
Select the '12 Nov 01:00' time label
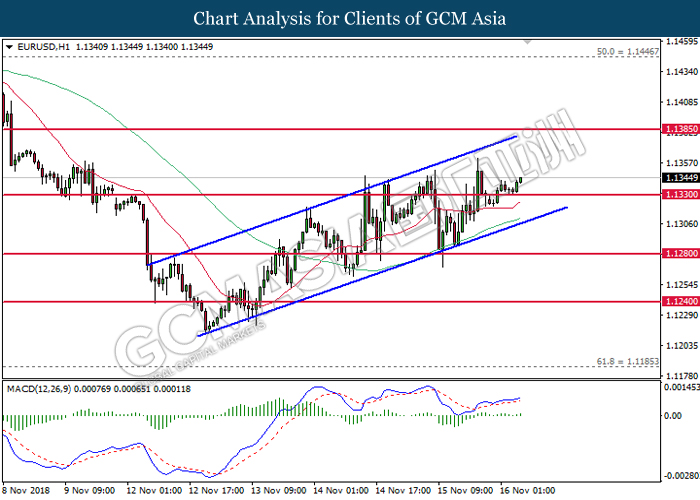coord(154,490)
